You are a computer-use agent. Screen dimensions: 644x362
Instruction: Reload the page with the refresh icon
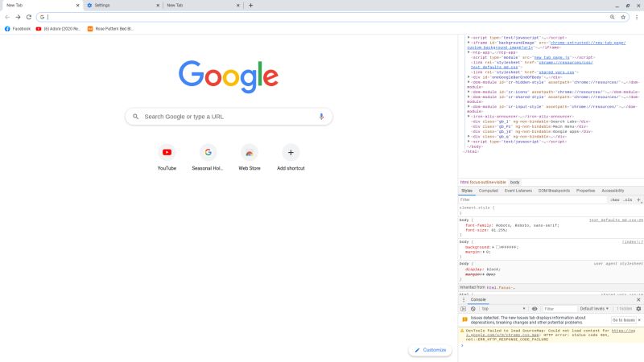[29, 17]
